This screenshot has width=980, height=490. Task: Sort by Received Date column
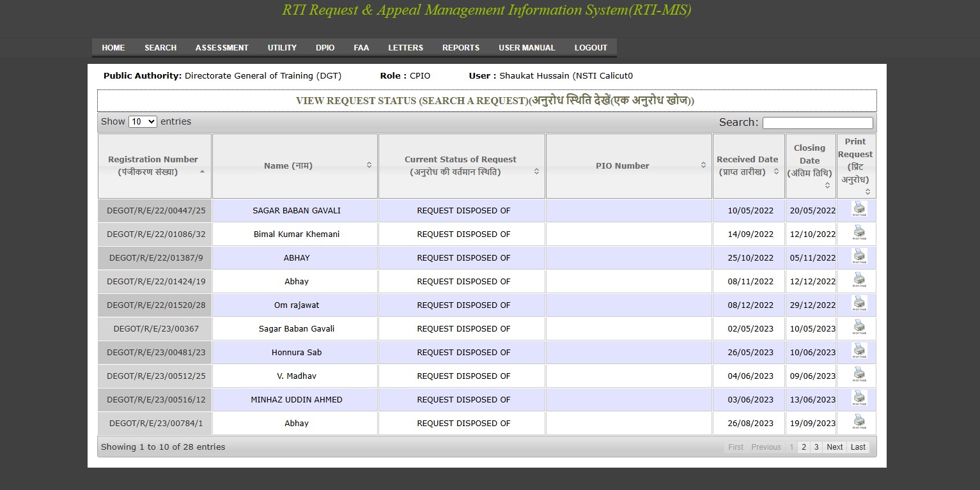pyautogui.click(x=749, y=165)
